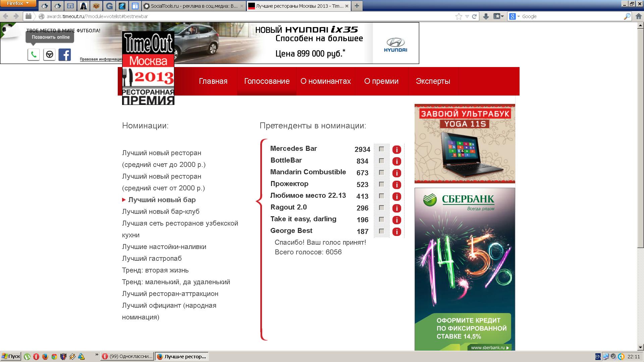
Task: Click the address bar URL
Action: pyautogui.click(x=97, y=16)
